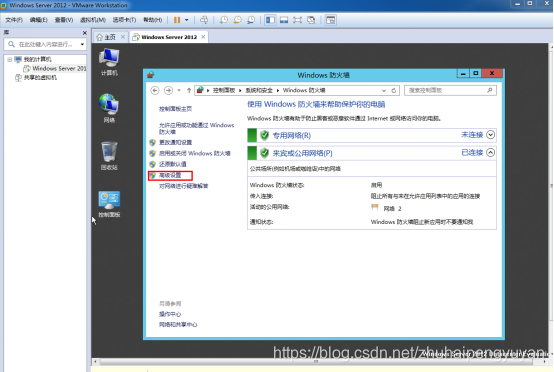Click the 还原默认值 link
554x372 pixels.
coord(173,164)
